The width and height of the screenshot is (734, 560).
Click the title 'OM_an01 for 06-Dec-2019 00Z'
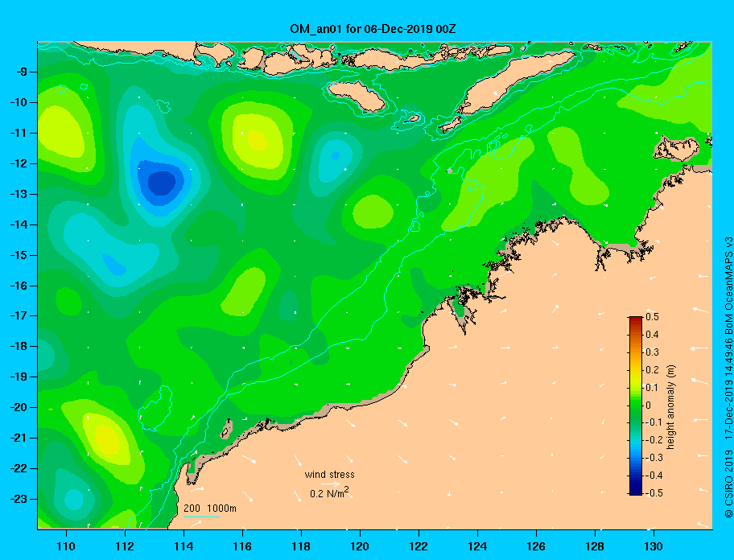(x=373, y=29)
